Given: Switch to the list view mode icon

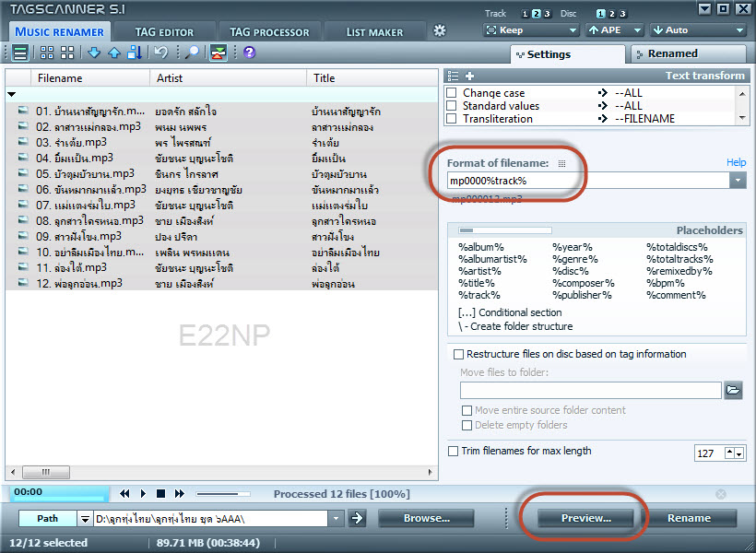Looking at the screenshot, I should [x=20, y=53].
